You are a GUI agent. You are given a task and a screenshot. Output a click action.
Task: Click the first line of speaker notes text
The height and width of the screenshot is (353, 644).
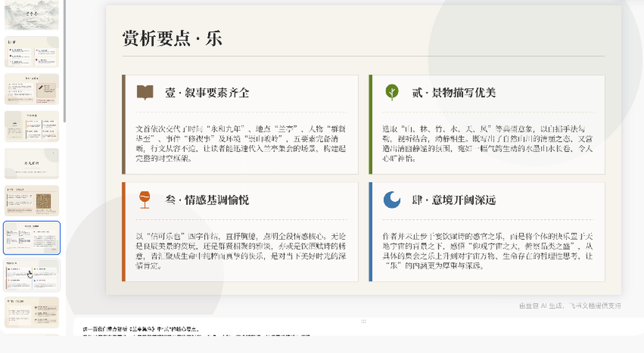point(141,329)
